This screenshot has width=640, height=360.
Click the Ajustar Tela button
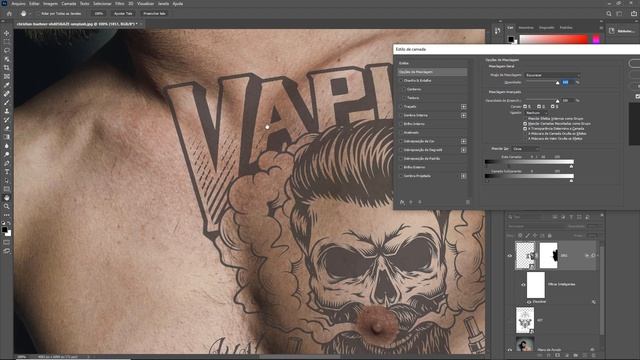click(x=123, y=13)
